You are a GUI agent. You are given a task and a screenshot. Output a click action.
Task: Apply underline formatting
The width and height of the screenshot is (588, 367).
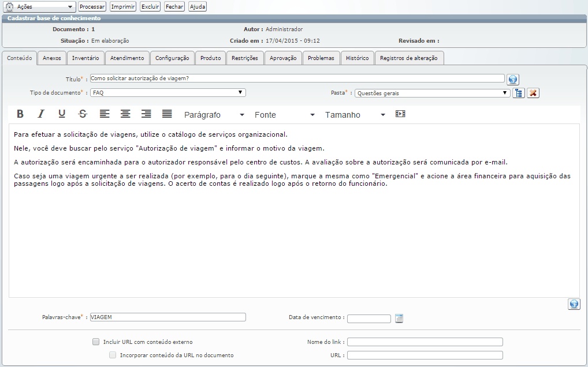62,114
